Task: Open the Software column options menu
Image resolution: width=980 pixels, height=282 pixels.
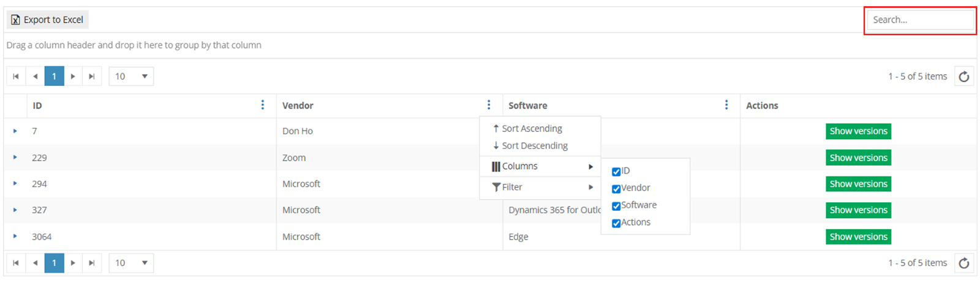Action: point(726,105)
